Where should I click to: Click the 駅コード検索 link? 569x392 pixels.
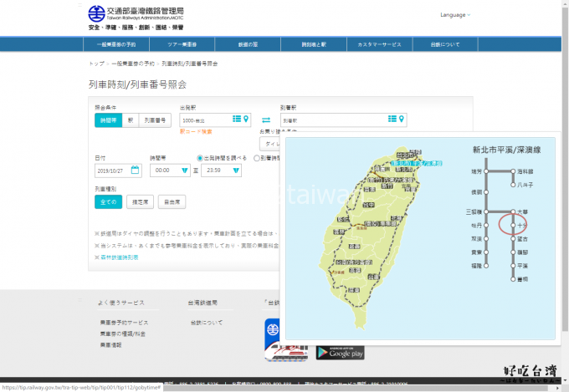(196, 131)
